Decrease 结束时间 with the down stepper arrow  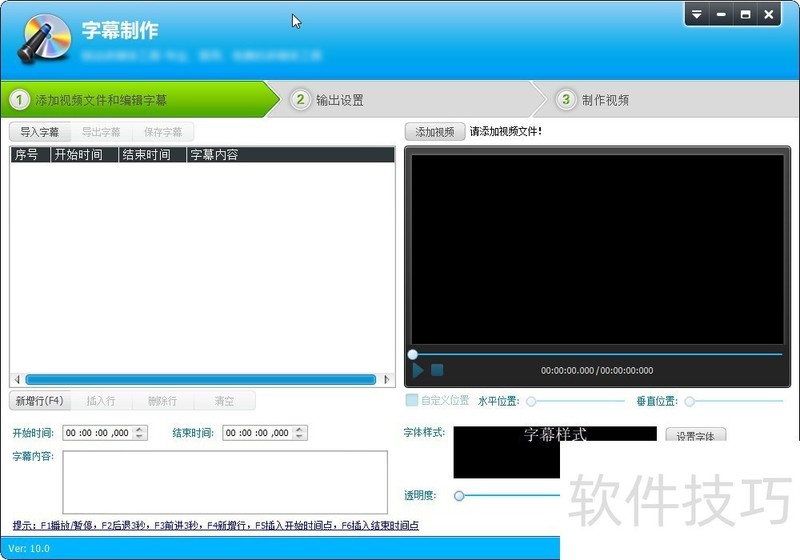(x=299, y=437)
